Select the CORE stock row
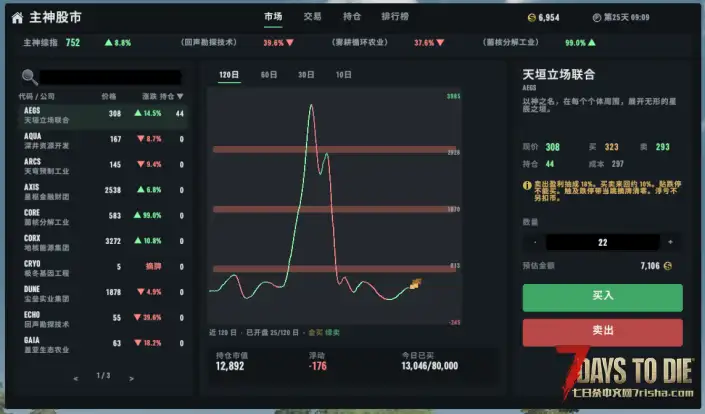 pos(103,218)
